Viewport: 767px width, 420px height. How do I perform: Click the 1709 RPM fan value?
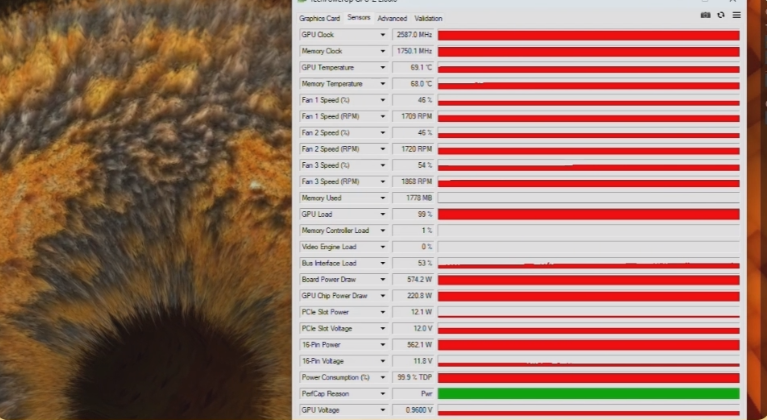click(413, 116)
